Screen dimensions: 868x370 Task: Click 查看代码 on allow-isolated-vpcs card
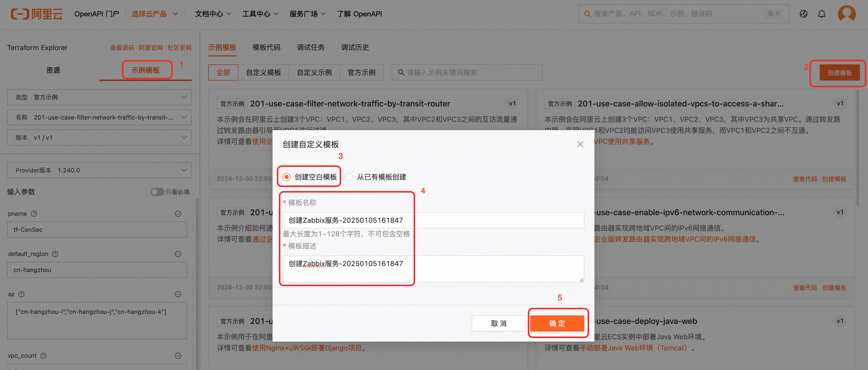pos(805,179)
